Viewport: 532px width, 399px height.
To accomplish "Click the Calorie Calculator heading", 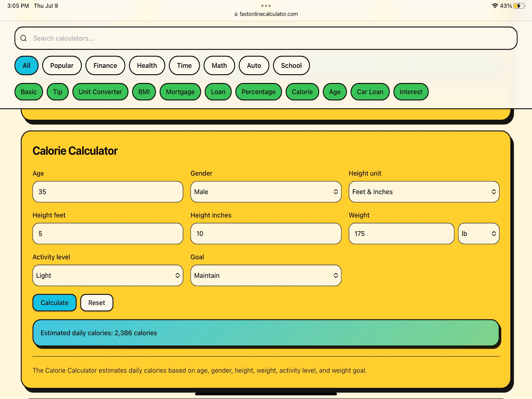I will pos(75,151).
